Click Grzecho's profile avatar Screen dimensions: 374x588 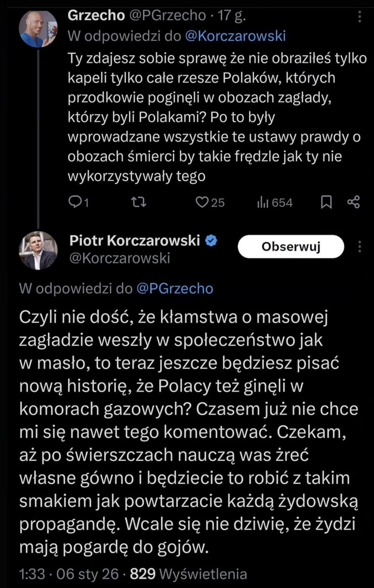(x=38, y=29)
